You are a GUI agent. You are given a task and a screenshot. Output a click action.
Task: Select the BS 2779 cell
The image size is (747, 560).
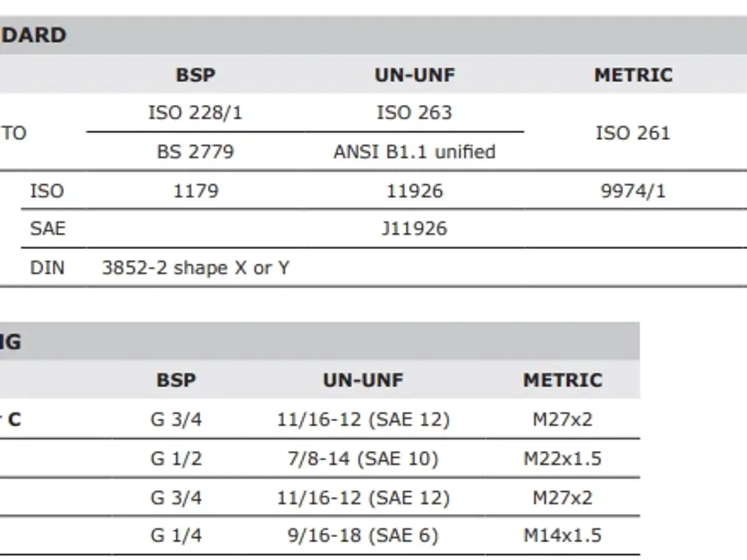coord(196,152)
